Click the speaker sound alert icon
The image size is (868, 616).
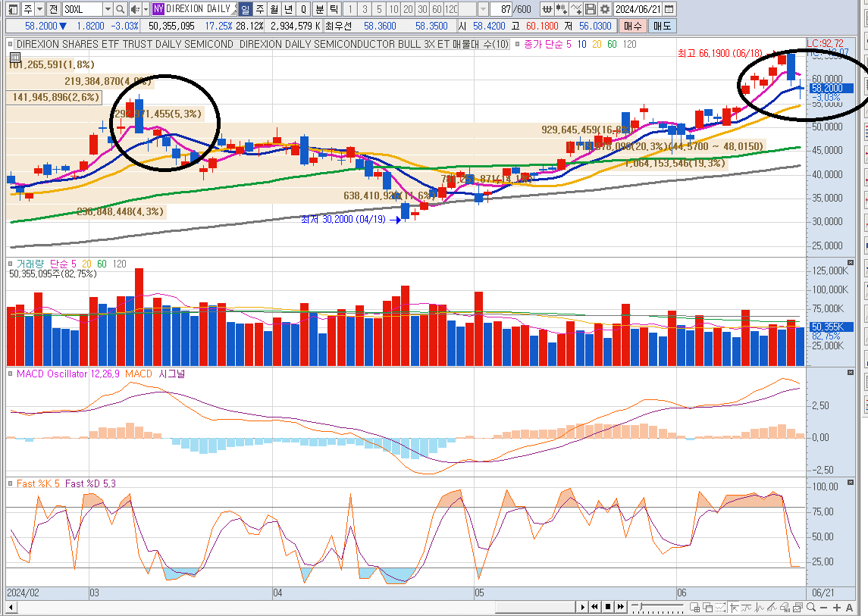click(134, 9)
